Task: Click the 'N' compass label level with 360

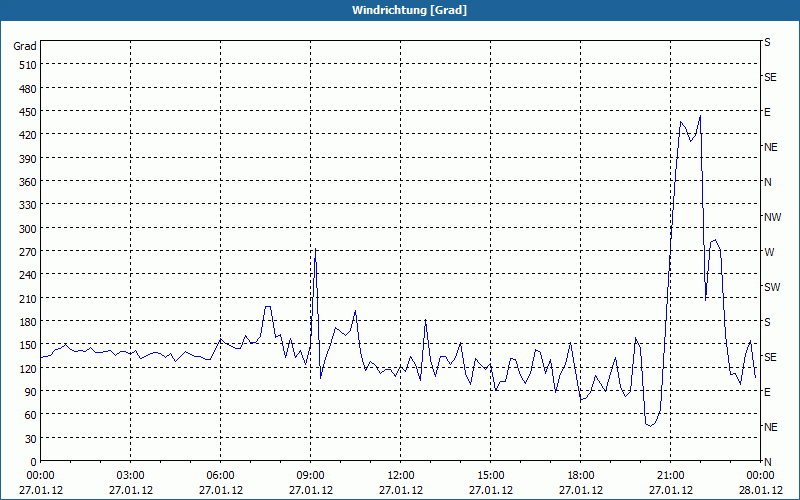Action: 768,182
